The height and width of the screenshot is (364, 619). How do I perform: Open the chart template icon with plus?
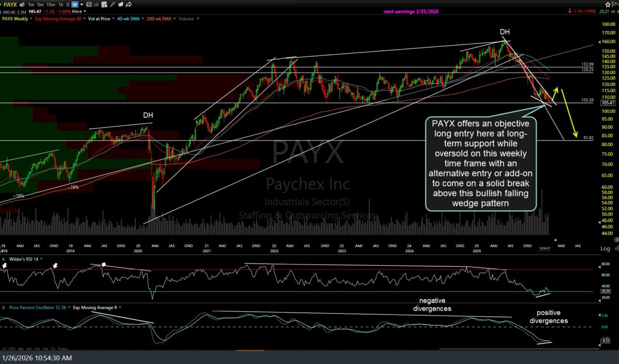click(x=104, y=5)
